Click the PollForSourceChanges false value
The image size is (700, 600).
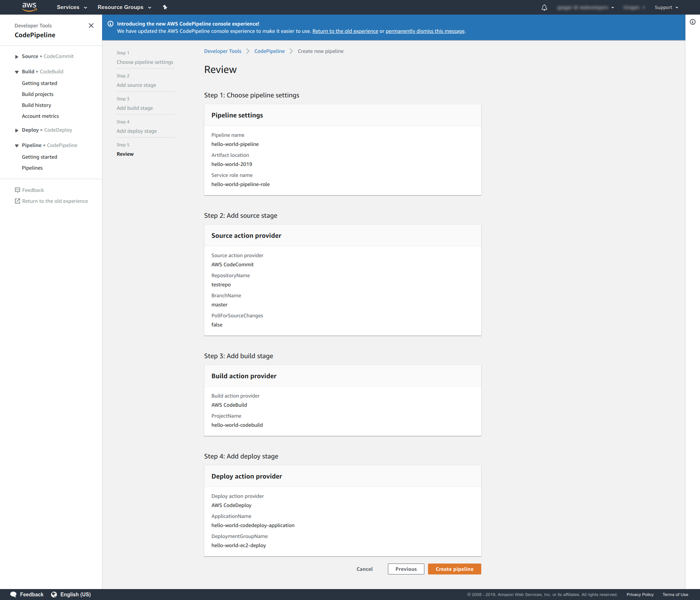217,325
